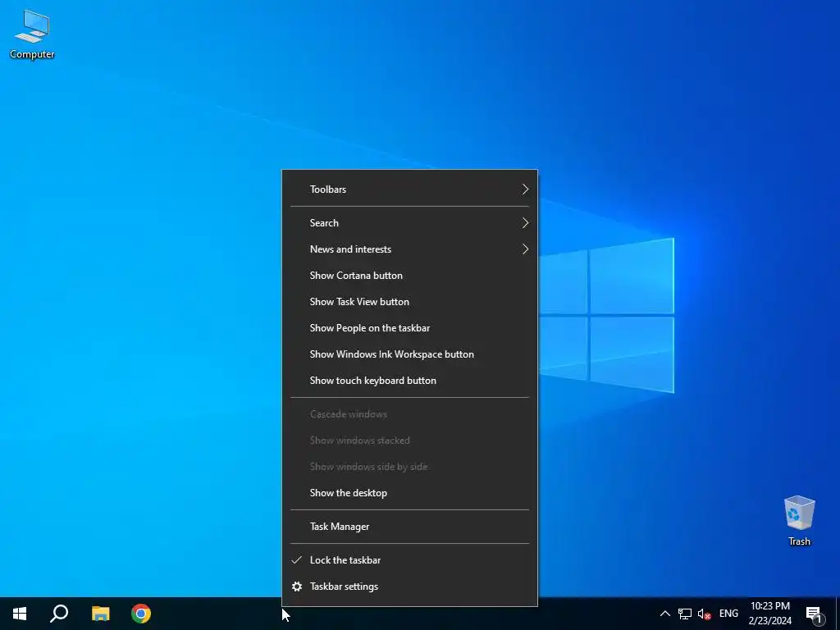The height and width of the screenshot is (630, 840).
Task: Expand the Toolbars submenu
Action: click(x=410, y=189)
